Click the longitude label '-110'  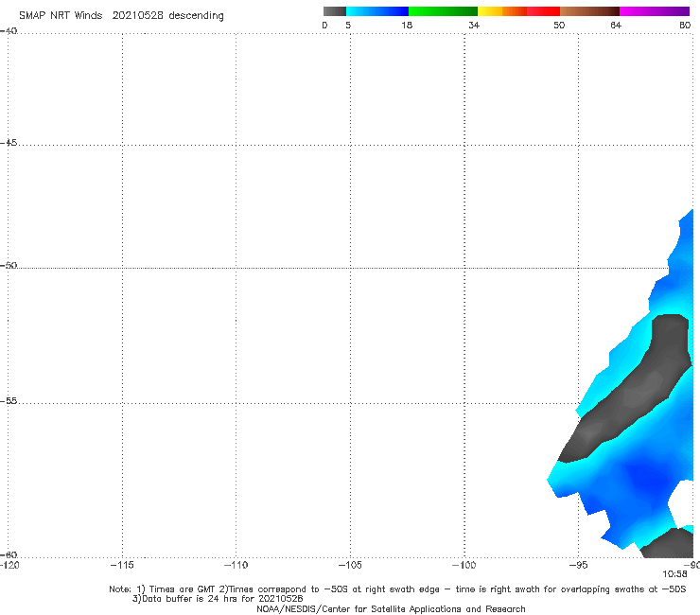236,565
